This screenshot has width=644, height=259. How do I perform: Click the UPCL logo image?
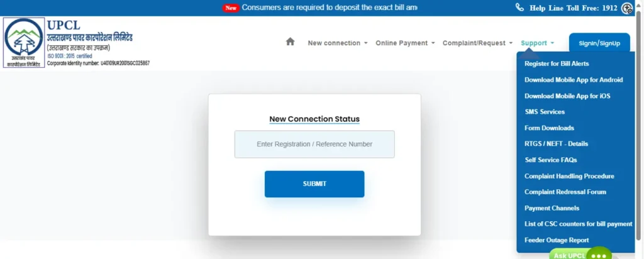point(24,43)
